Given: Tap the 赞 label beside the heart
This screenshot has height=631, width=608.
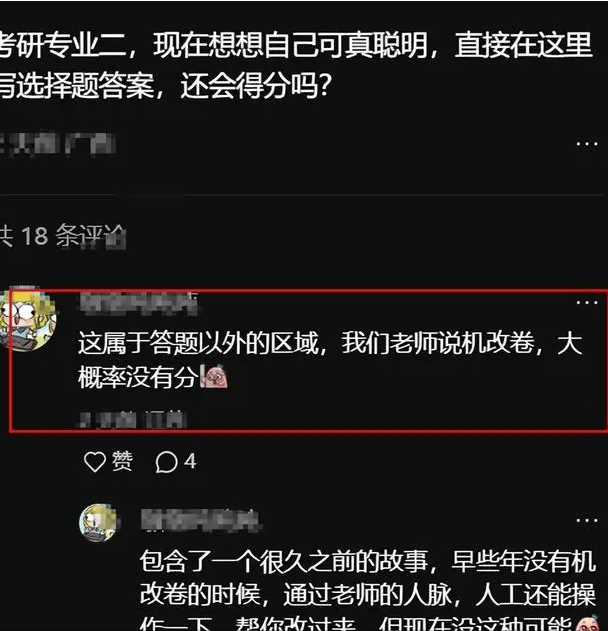Looking at the screenshot, I should pyautogui.click(x=122, y=461).
